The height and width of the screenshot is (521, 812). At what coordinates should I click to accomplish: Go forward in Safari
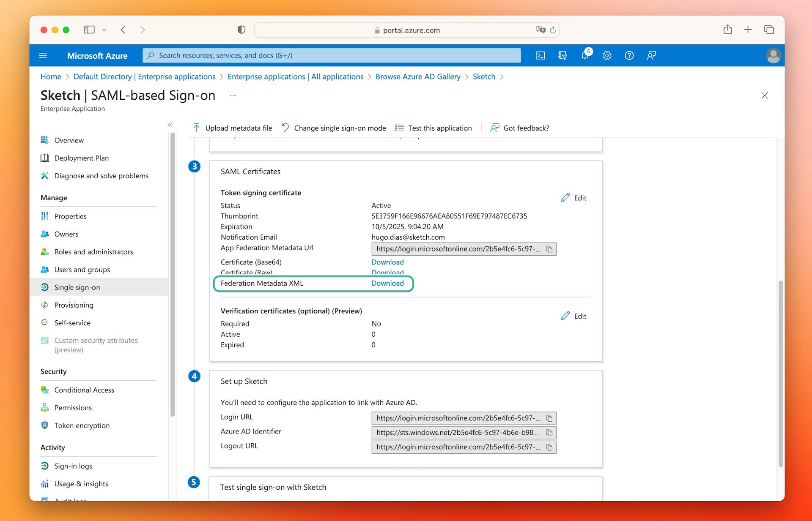pyautogui.click(x=143, y=30)
